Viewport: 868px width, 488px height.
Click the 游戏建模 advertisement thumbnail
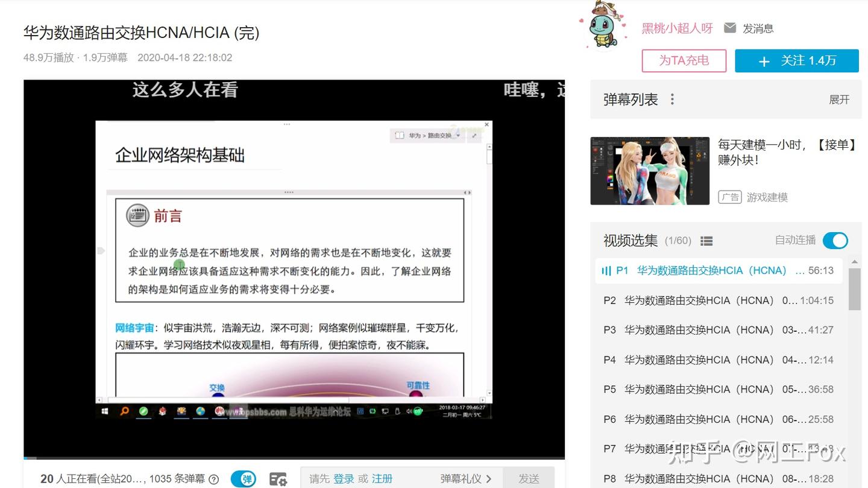pos(650,171)
